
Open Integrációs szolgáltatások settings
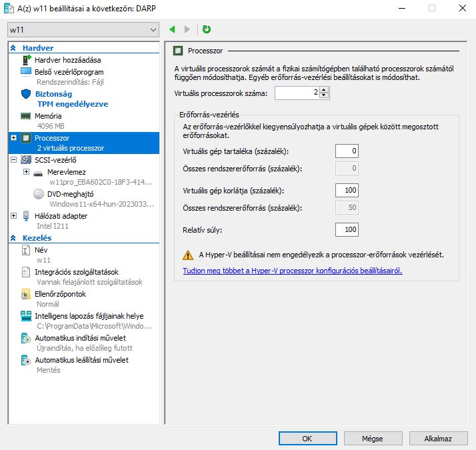click(77, 272)
